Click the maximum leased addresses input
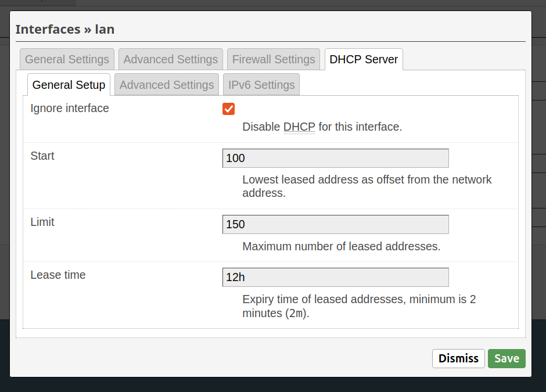 [x=335, y=224]
